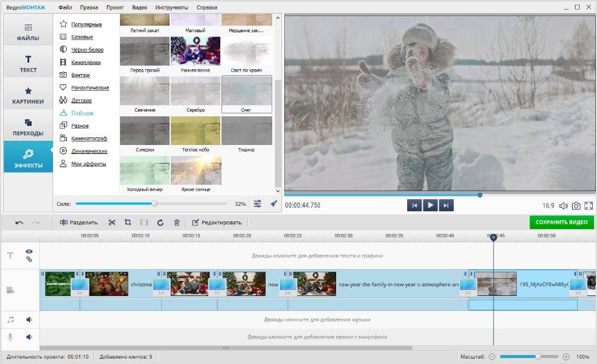
Task: Open the 16:9 aspect ratio selector
Action: click(x=548, y=206)
